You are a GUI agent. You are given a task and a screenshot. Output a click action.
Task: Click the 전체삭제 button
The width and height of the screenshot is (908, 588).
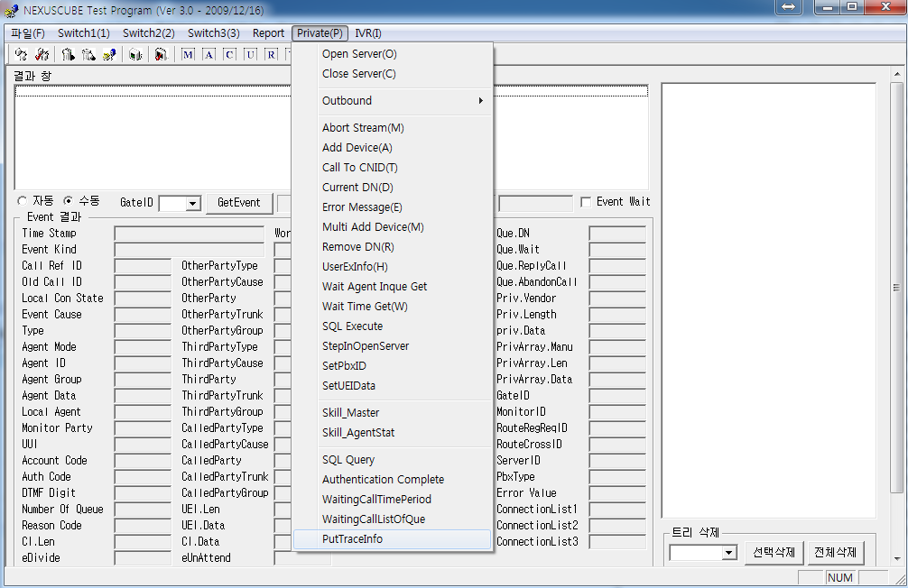click(836, 552)
